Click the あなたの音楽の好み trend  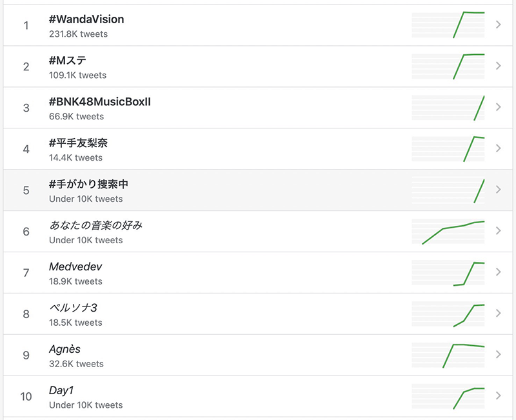click(95, 226)
